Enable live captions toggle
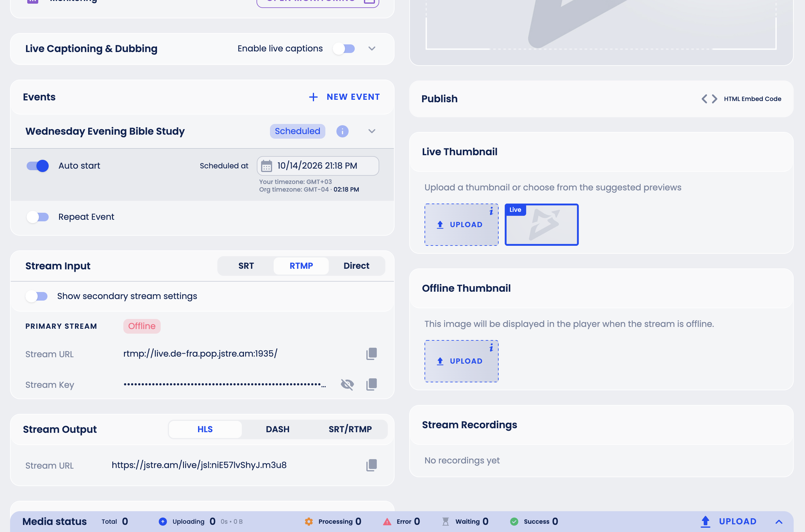 pos(344,49)
